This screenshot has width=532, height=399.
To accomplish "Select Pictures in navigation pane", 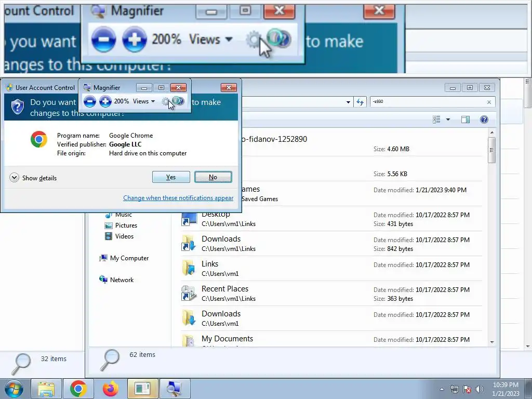I will pyautogui.click(x=121, y=225).
